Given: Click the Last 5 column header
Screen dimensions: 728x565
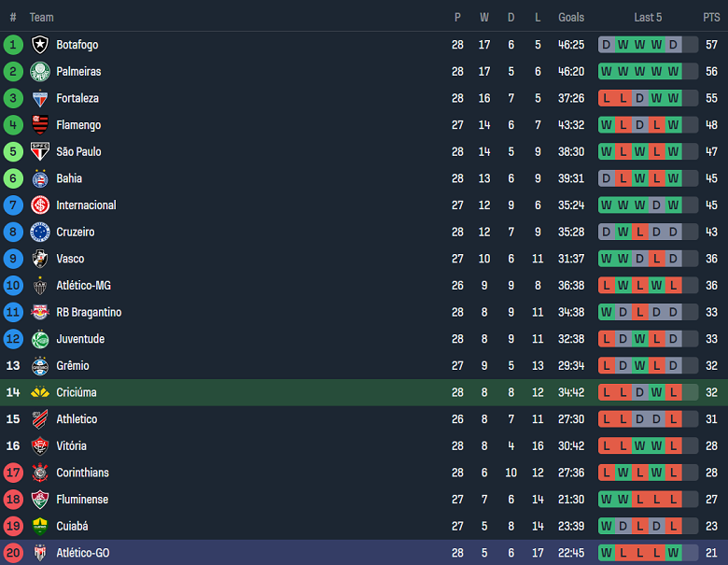Looking at the screenshot, I should (x=648, y=18).
